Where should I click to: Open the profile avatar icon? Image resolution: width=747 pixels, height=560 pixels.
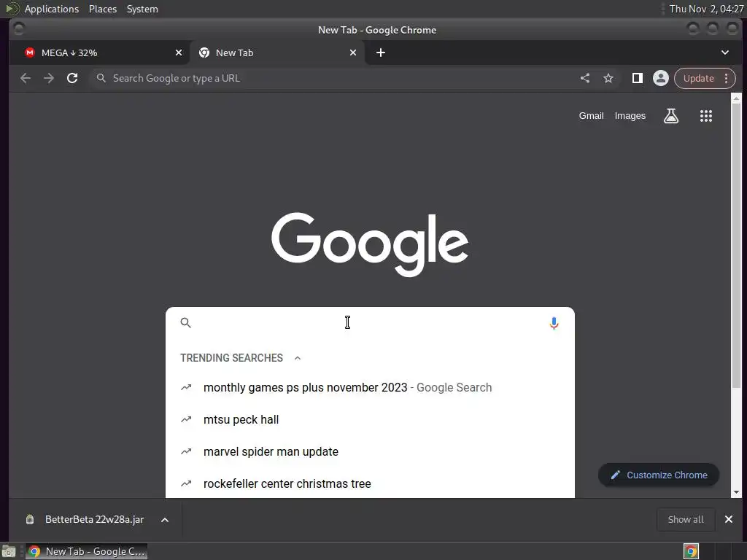(661, 78)
